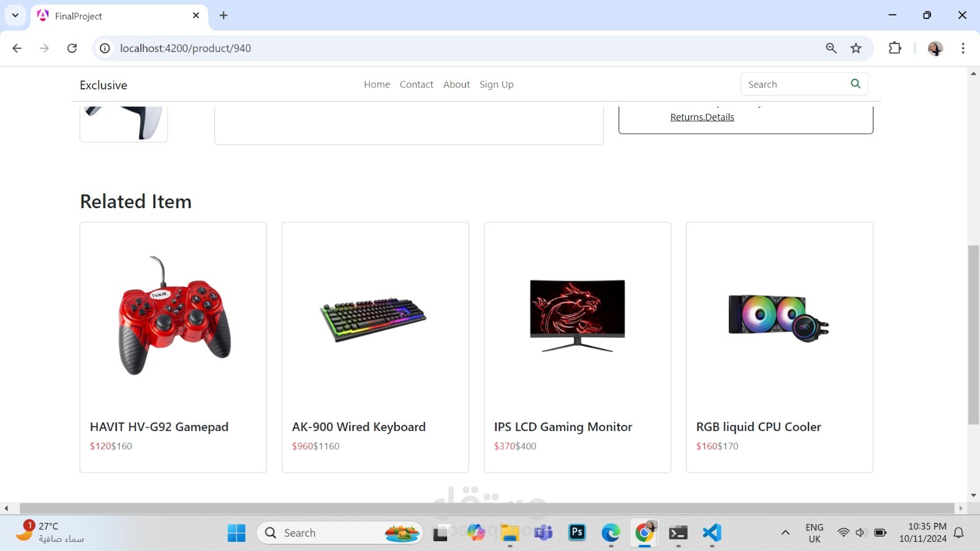Open Microsoft Edge from the taskbar

pyautogui.click(x=611, y=533)
